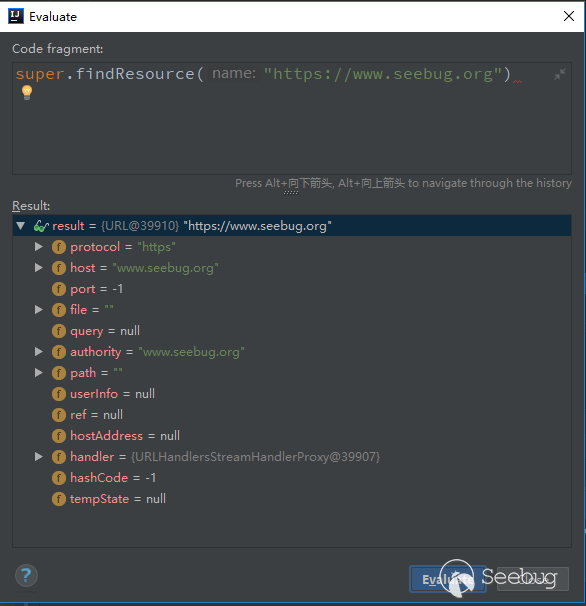Click the name: parameter hint
The height and width of the screenshot is (606, 586).
click(x=234, y=73)
